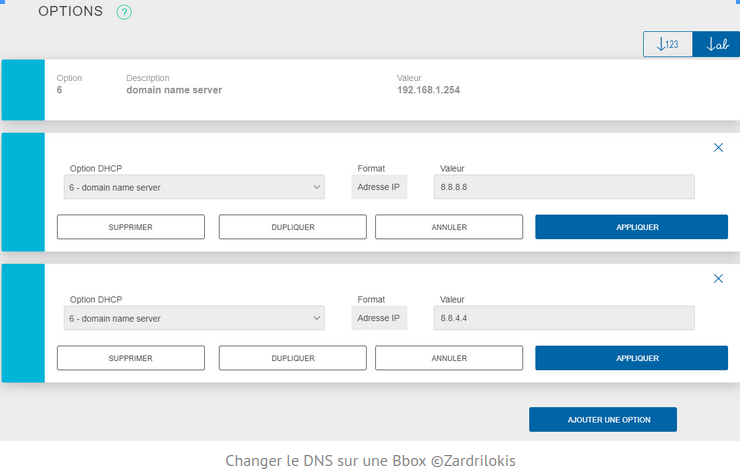Open Option DHCP dropdown for 8.8.4.4 entry
The height and width of the screenshot is (471, 740).
coord(191,319)
